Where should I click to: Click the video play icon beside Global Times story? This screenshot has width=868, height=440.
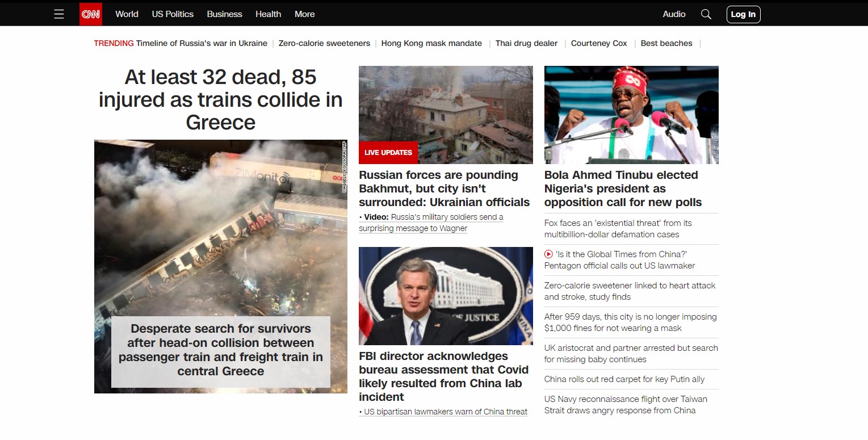(x=548, y=254)
